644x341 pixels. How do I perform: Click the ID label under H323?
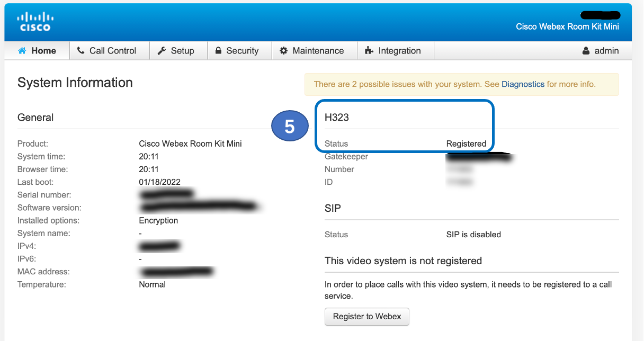point(328,182)
